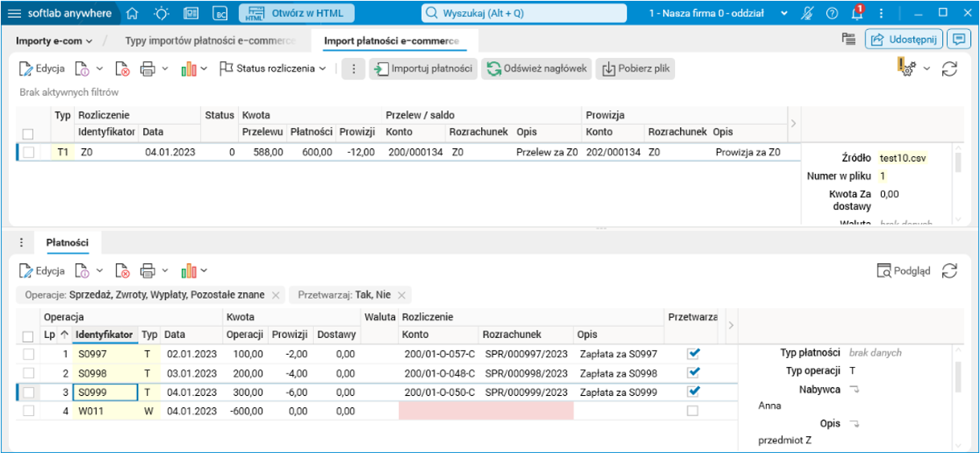Click the BC icon in title bar
This screenshot has height=453, width=980.
(x=220, y=13)
